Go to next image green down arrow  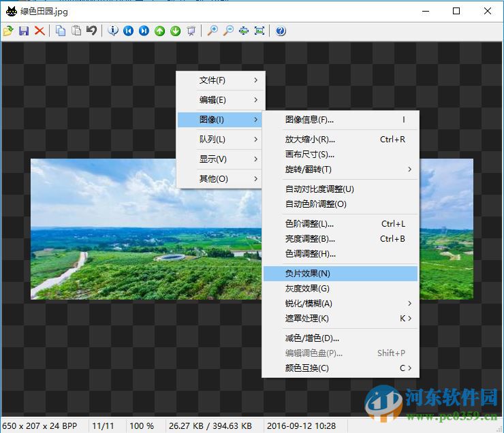(x=176, y=31)
